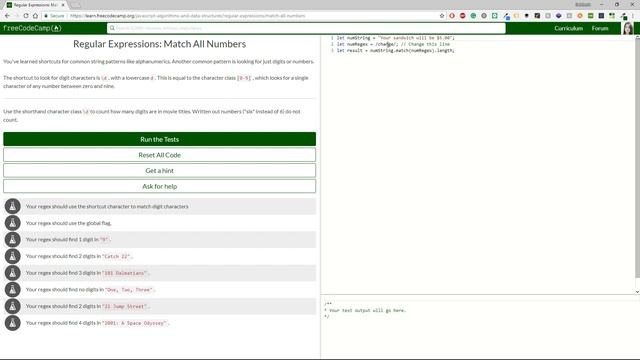Click the flask icon for the shortcut character test
The width and height of the screenshot is (640, 360).
pos(13,207)
